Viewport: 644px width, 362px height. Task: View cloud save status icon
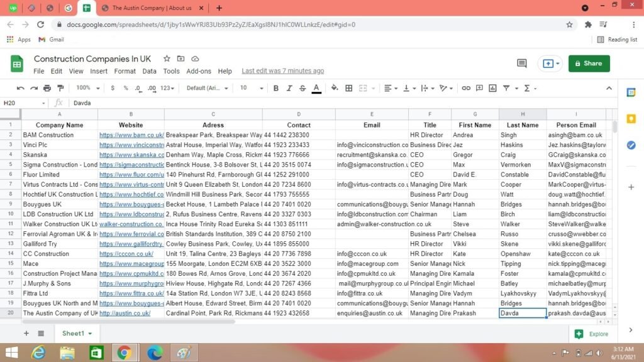[x=195, y=58]
